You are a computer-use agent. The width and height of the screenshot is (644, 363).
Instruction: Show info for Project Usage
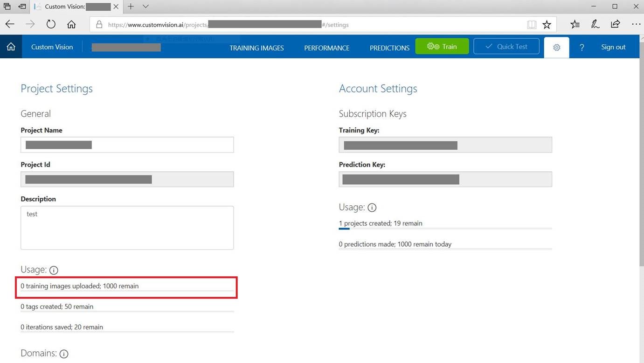coord(54,270)
